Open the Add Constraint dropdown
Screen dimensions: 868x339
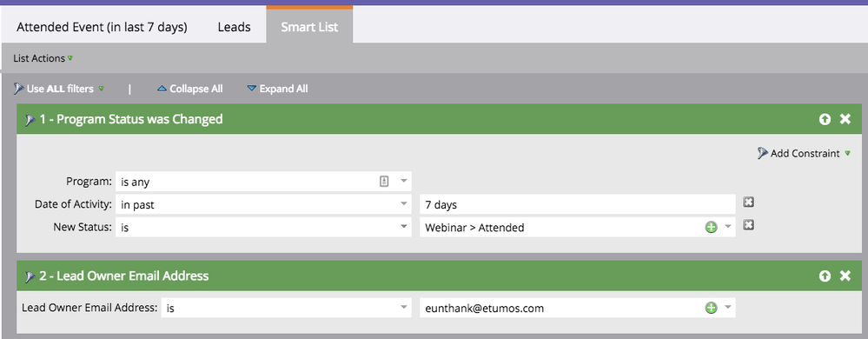[x=804, y=154]
